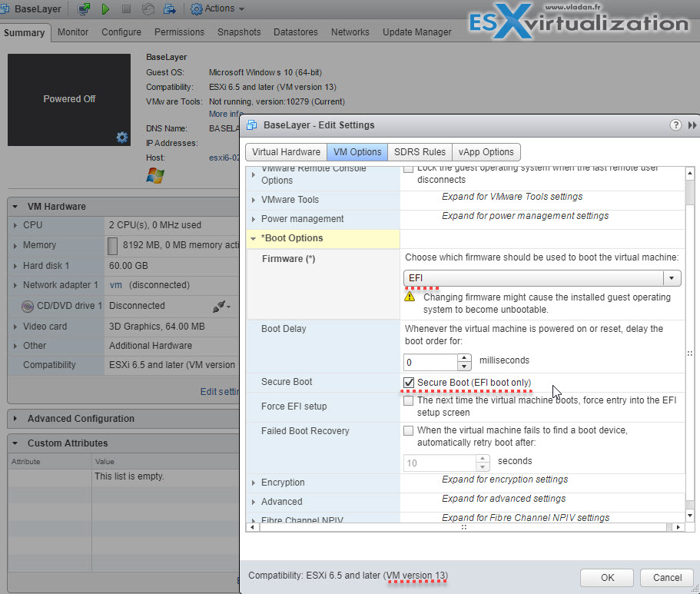The height and width of the screenshot is (594, 700).
Task: Click the warning triangle icon under firmware
Action: pos(410,297)
